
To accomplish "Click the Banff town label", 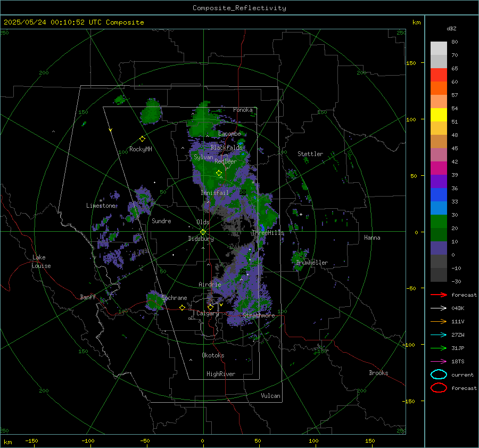I will [88, 297].
